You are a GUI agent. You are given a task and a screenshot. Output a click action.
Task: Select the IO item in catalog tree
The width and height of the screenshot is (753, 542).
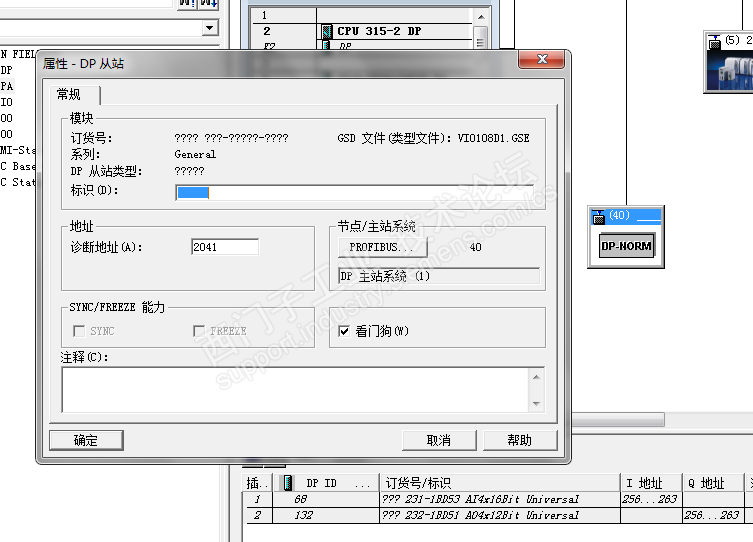7,102
